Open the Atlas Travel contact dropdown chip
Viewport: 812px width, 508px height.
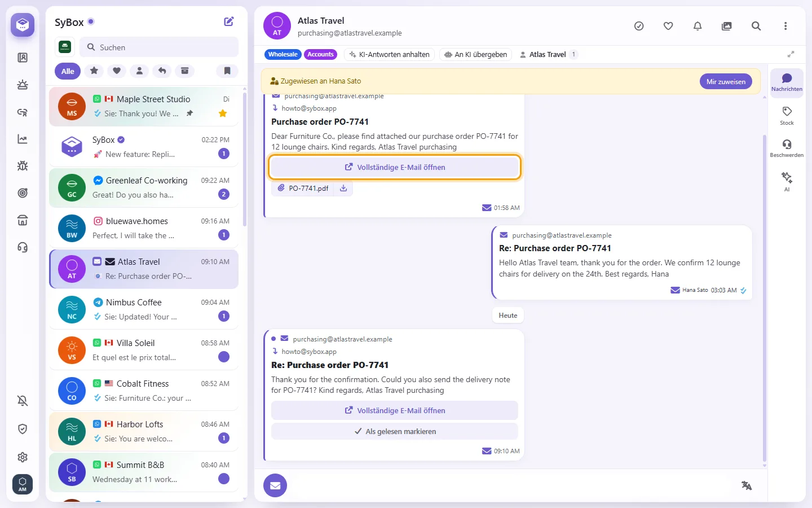tap(548, 55)
